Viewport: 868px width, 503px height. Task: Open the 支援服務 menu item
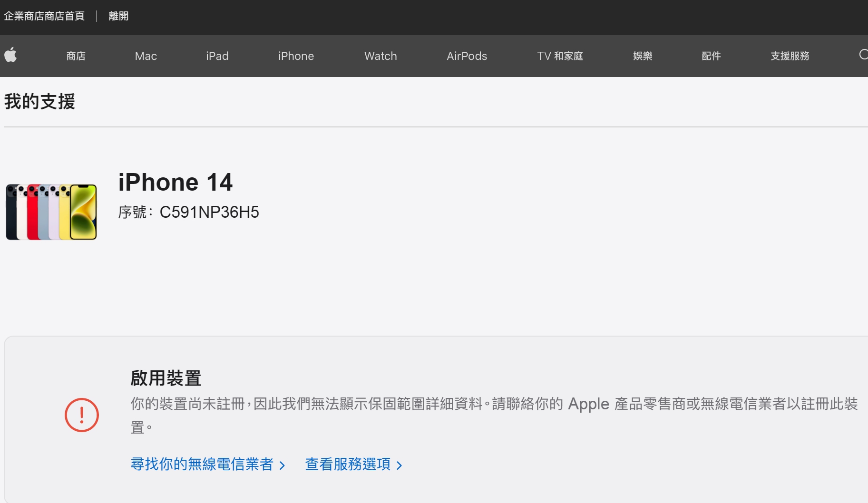(x=790, y=56)
